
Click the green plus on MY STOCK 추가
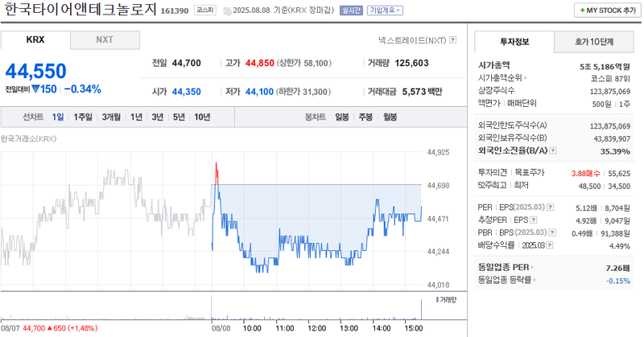click(x=582, y=10)
